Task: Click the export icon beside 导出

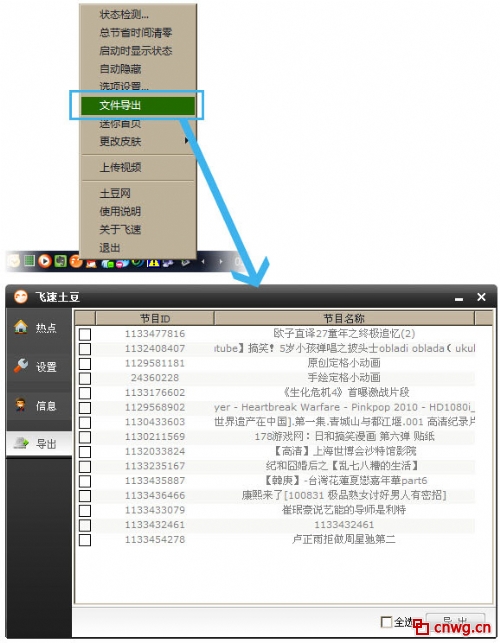Action: (x=21, y=443)
